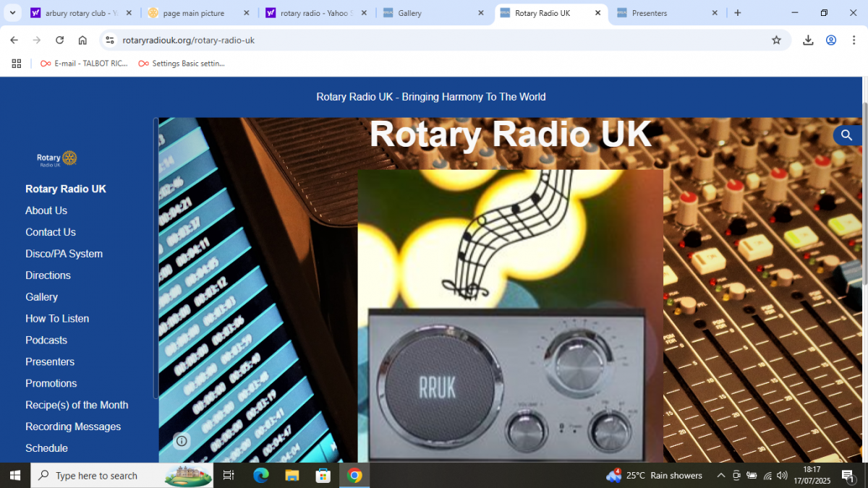868x488 pixels.
Task: Expand the tab search dropdown arrow
Action: [12, 13]
